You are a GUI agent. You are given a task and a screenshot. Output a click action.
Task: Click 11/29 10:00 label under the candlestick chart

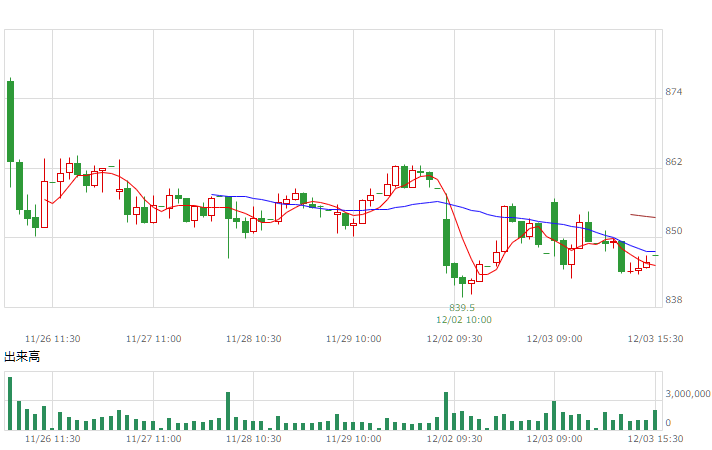click(x=354, y=339)
